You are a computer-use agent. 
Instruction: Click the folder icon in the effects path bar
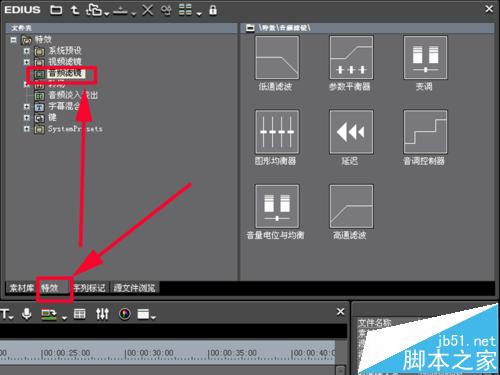click(250, 28)
